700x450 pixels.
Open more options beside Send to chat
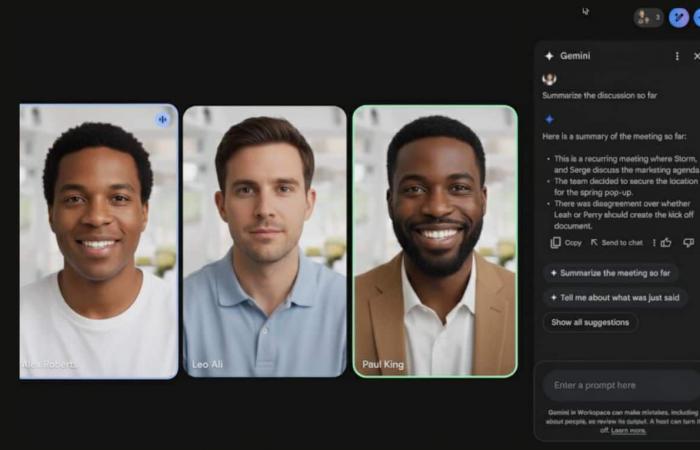653,242
